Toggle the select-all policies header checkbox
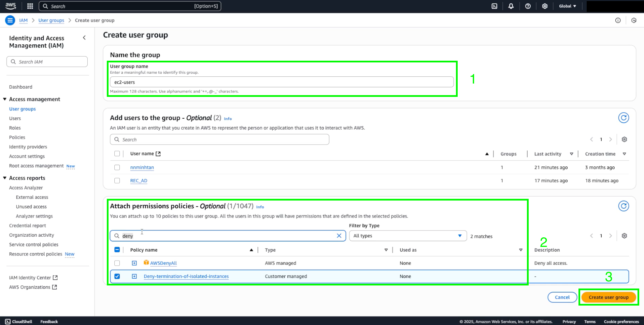The image size is (644, 325). [x=117, y=250]
